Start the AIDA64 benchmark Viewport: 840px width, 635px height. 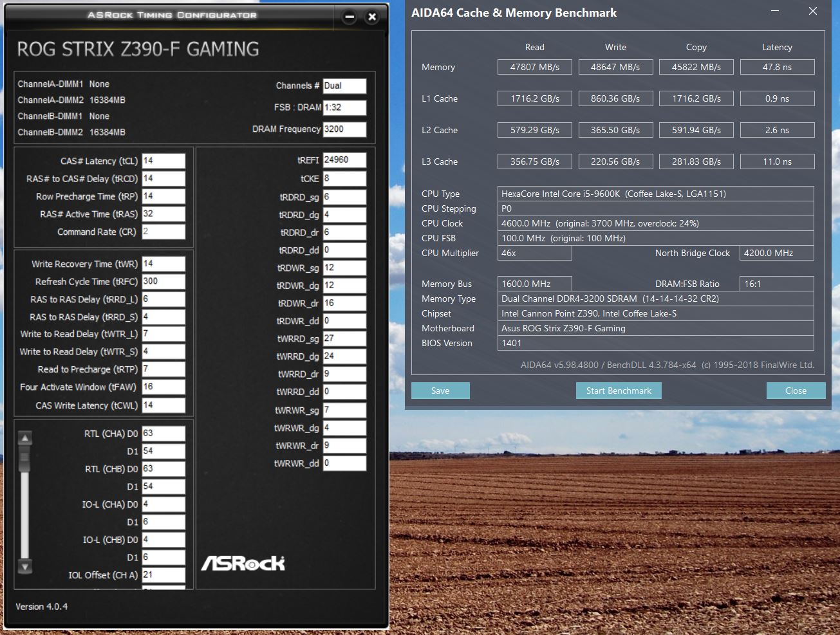[x=619, y=391]
